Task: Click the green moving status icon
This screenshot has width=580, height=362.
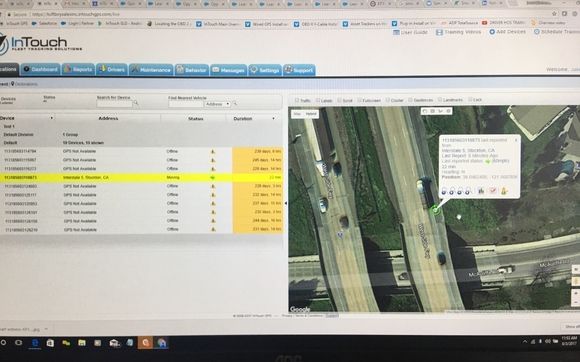Action: click(x=213, y=177)
